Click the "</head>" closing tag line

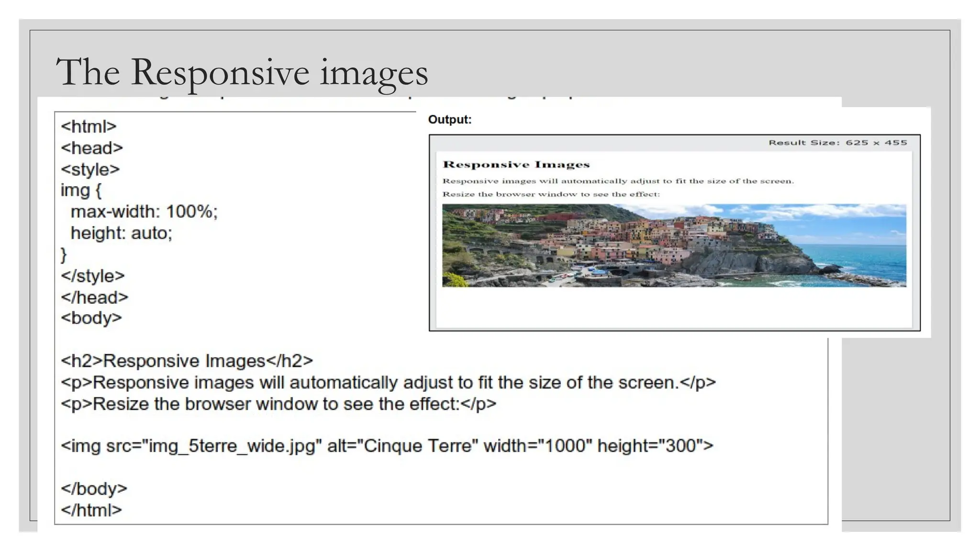(x=95, y=298)
